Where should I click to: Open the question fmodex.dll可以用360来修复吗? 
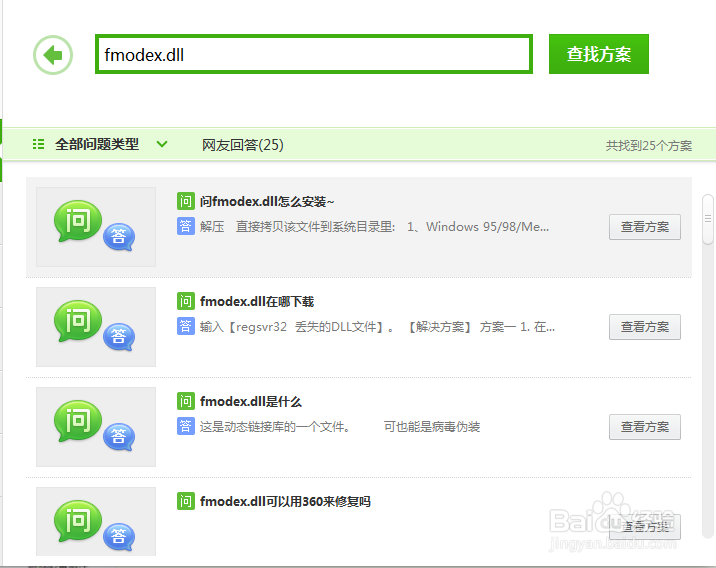pyautogui.click(x=285, y=501)
